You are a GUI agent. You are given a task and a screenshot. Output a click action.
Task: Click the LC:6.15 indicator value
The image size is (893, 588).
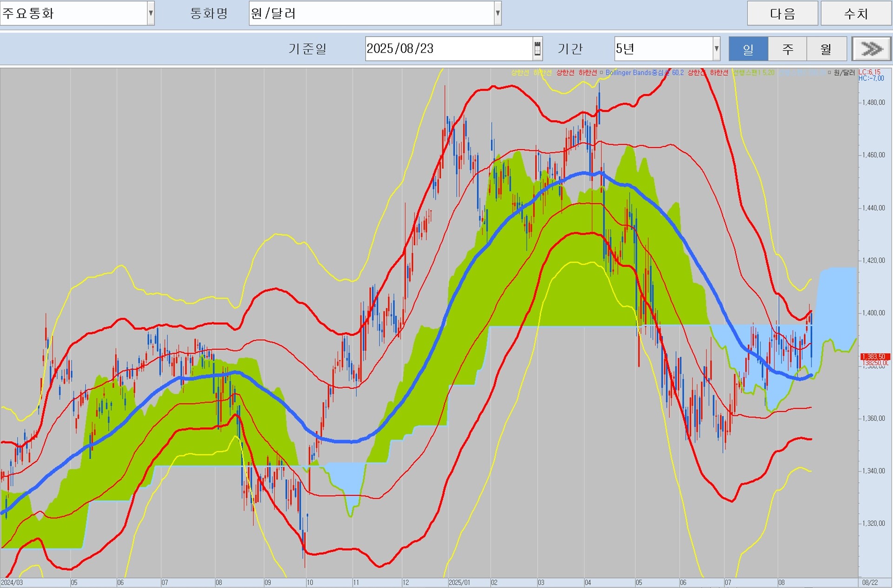point(870,72)
